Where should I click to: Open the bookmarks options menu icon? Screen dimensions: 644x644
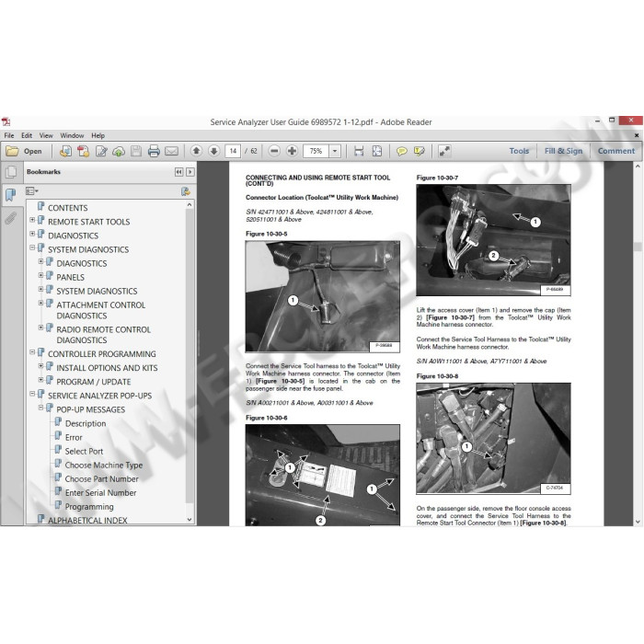tap(32, 191)
